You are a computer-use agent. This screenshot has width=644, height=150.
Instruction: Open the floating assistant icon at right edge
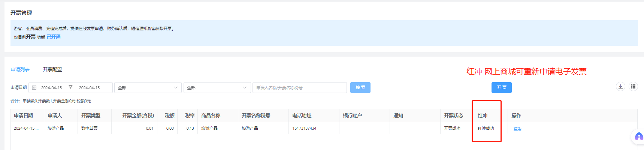(638, 137)
